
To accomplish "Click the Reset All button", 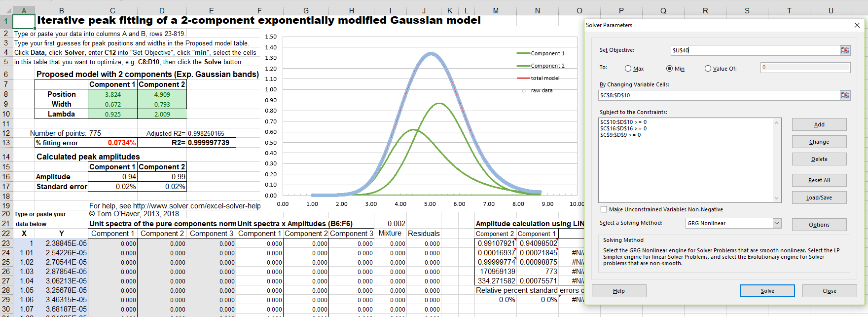I will pyautogui.click(x=819, y=180).
